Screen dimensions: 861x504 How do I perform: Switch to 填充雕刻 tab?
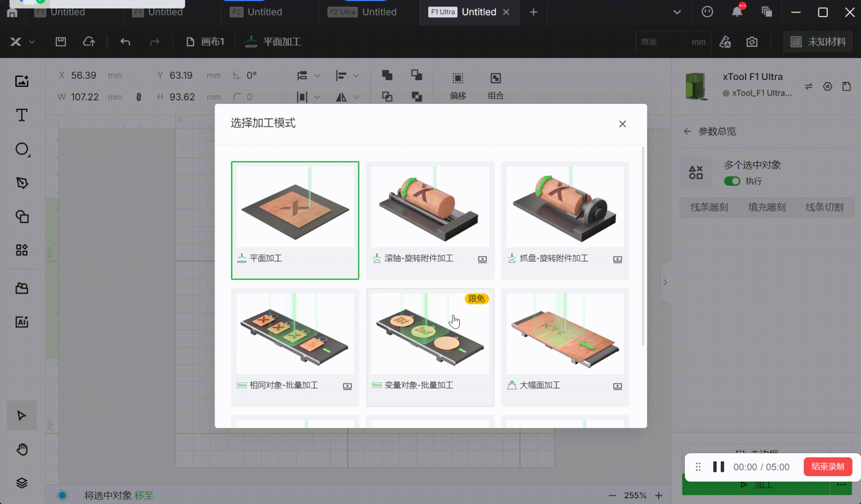click(x=767, y=207)
